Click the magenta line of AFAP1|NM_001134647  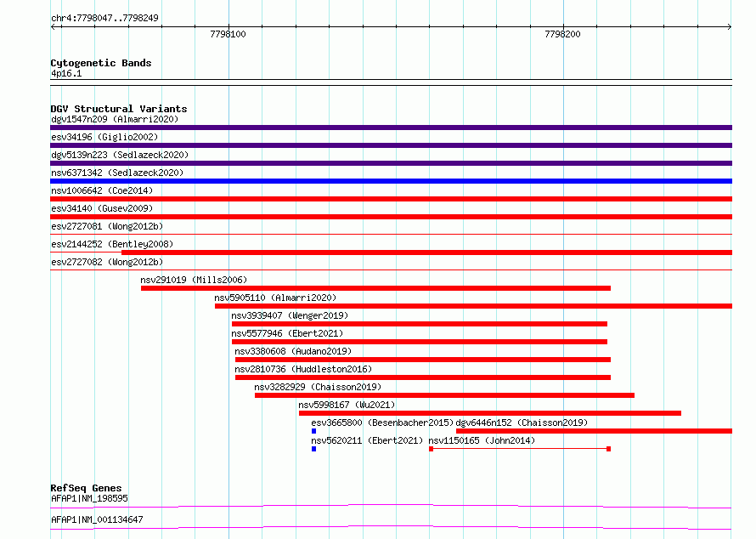tap(391, 527)
